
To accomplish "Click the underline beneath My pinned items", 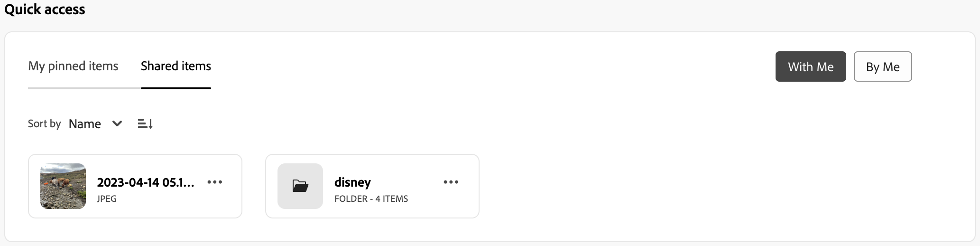I will pyautogui.click(x=73, y=88).
